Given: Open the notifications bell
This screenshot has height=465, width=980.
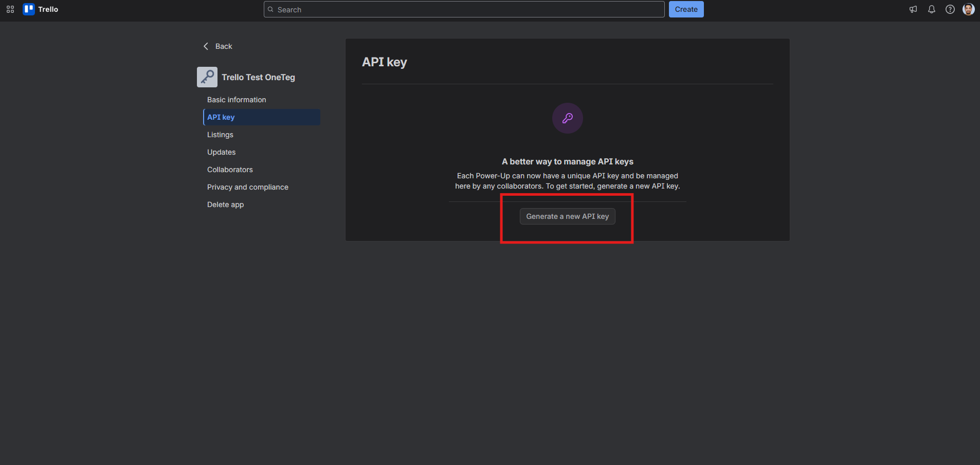Looking at the screenshot, I should tap(932, 9).
